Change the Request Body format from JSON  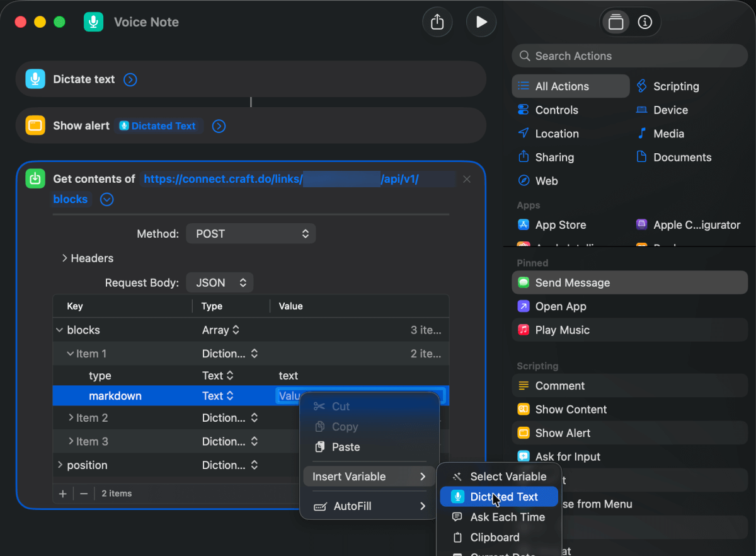point(219,282)
